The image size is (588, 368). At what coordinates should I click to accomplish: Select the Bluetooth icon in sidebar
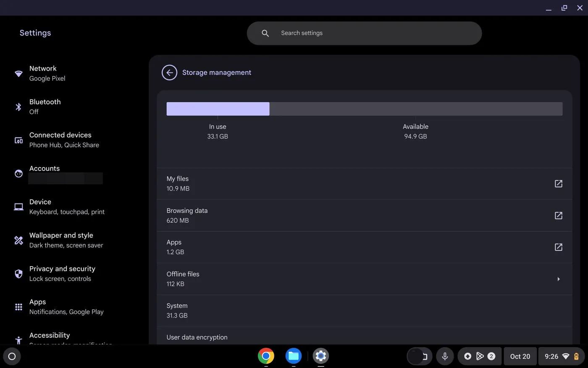point(18,107)
